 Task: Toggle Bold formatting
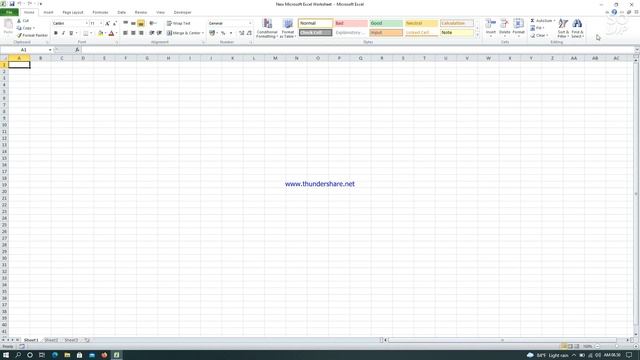pyautogui.click(x=56, y=33)
